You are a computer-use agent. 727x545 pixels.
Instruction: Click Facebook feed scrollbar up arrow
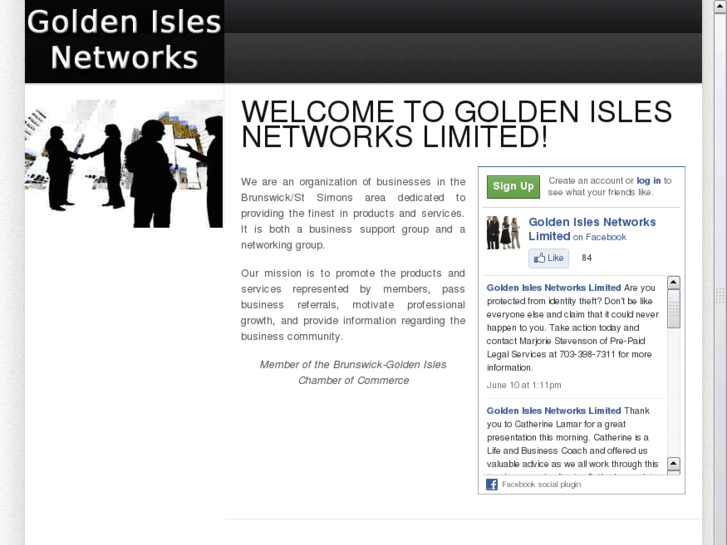coord(674,282)
